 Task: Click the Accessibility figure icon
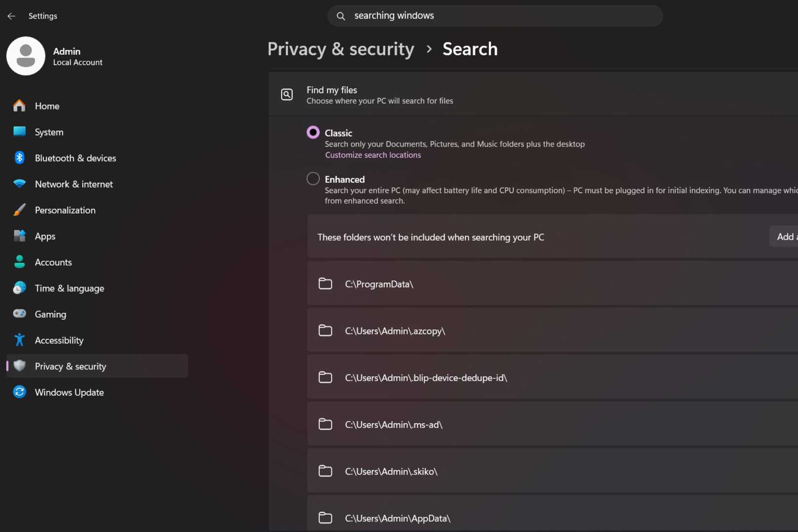(x=19, y=340)
